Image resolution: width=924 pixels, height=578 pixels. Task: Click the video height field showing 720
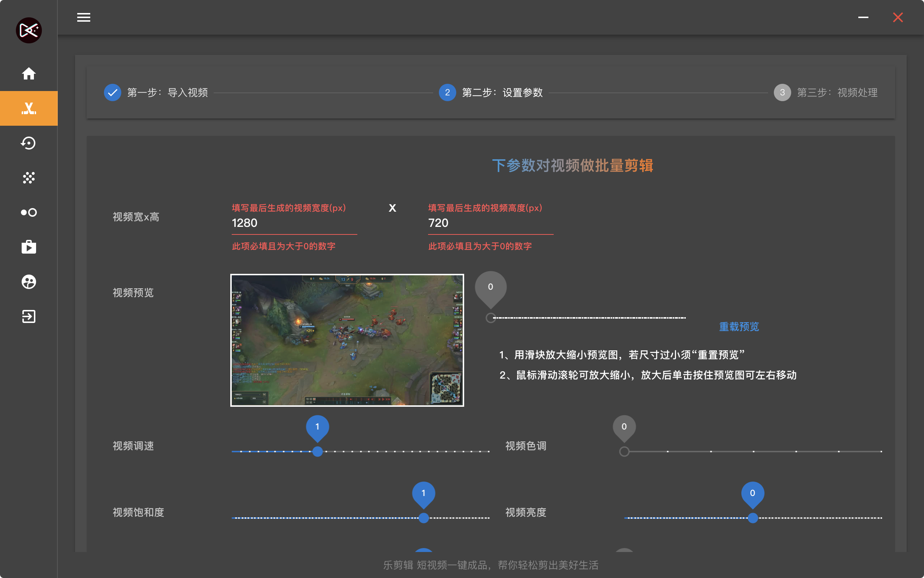click(x=491, y=223)
